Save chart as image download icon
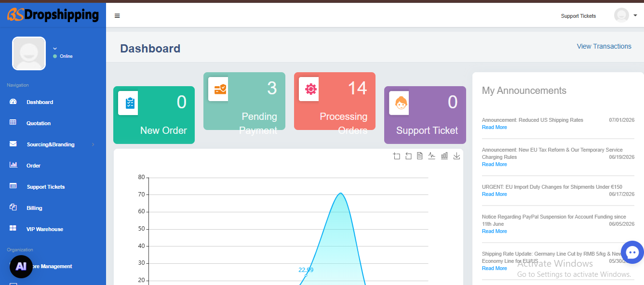644x285 pixels. (456, 156)
